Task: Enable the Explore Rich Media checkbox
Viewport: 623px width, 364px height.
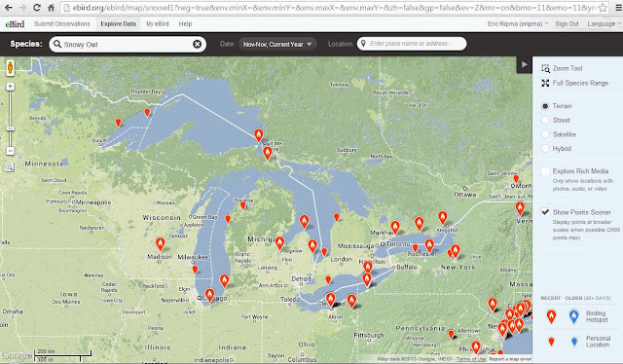Action: point(545,171)
